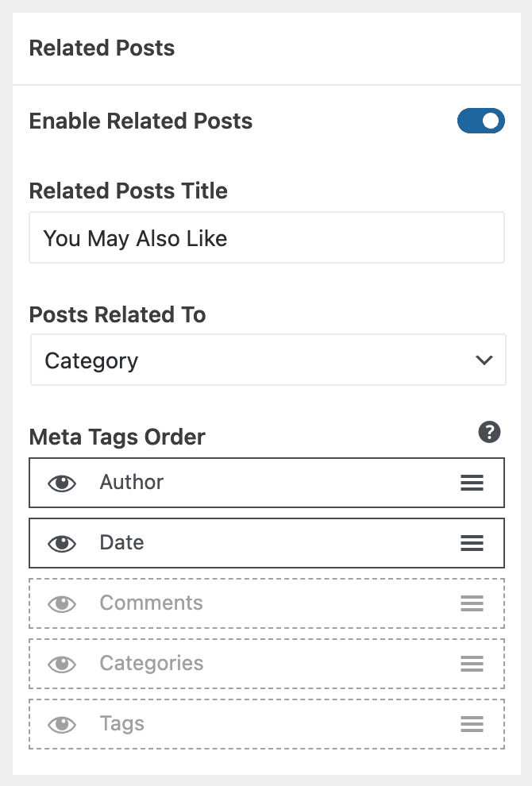Click the Category dropdown chevron arrow
Image resolution: width=532 pixels, height=786 pixels.
coord(484,360)
